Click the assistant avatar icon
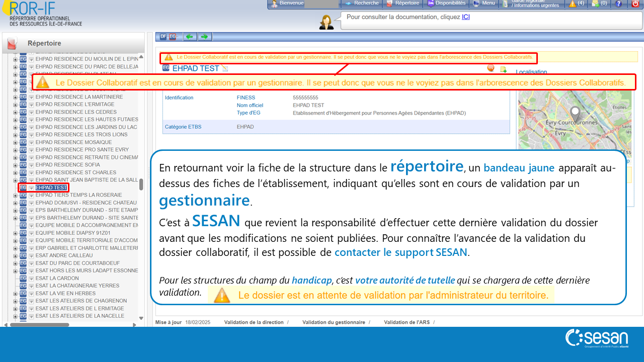Screen dimensions: 644x362 point(328,22)
